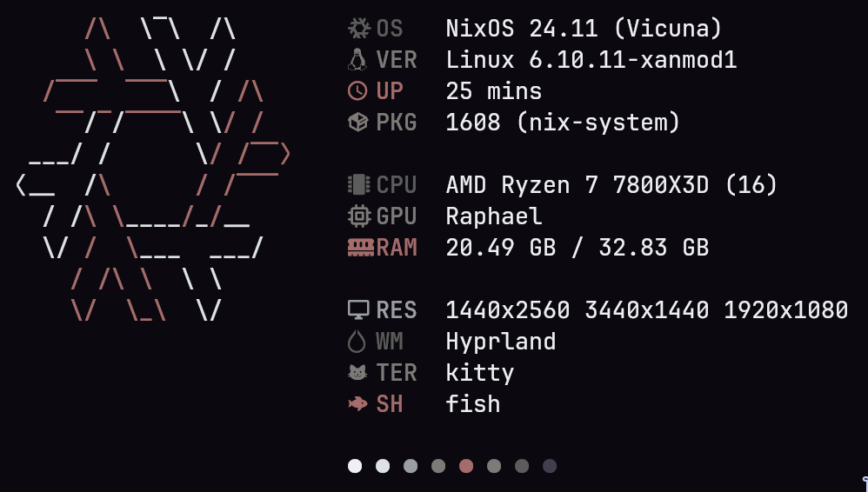This screenshot has height=492, width=868.
Task: Click the rose pink color dot
Action: (x=466, y=466)
